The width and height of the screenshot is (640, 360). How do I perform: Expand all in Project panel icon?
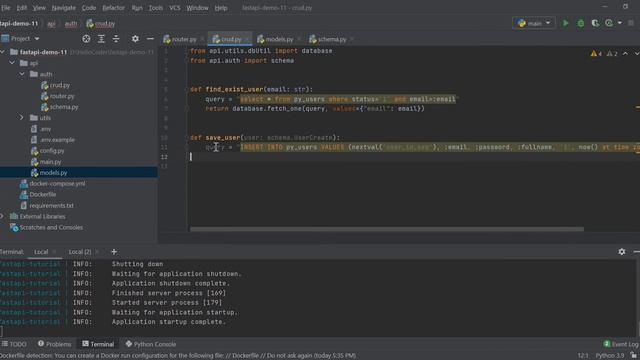101,39
